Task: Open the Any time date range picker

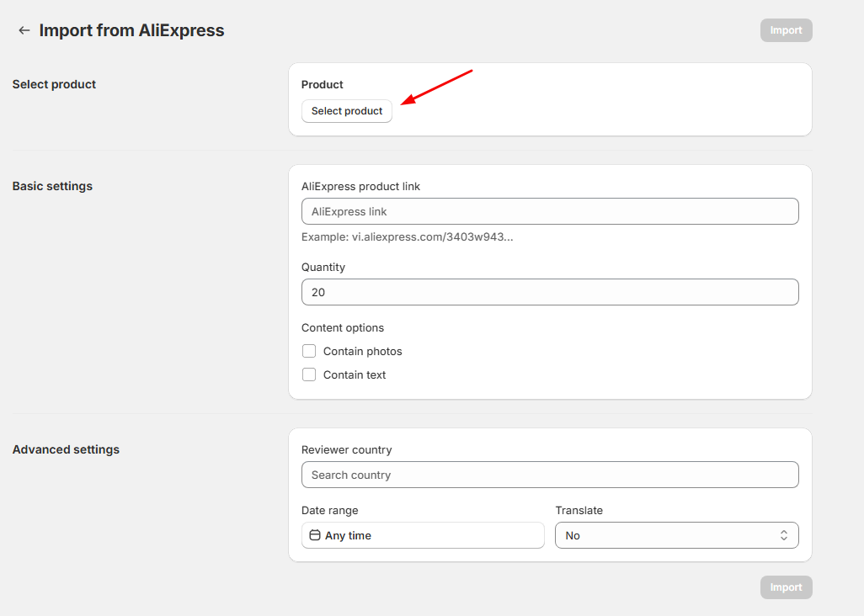Action: 423,535
